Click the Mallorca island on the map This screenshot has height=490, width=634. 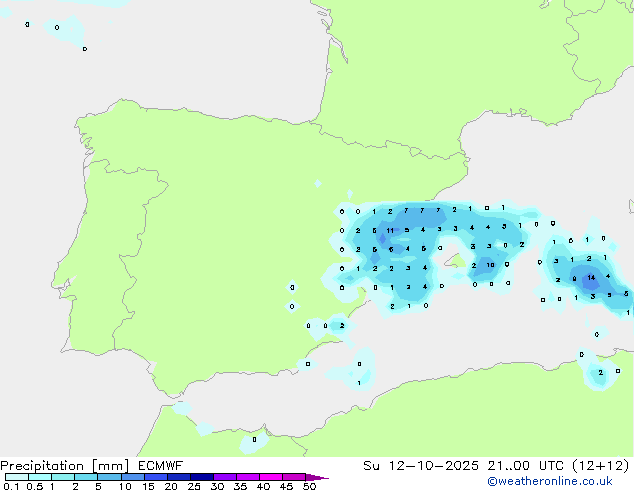tap(456, 261)
